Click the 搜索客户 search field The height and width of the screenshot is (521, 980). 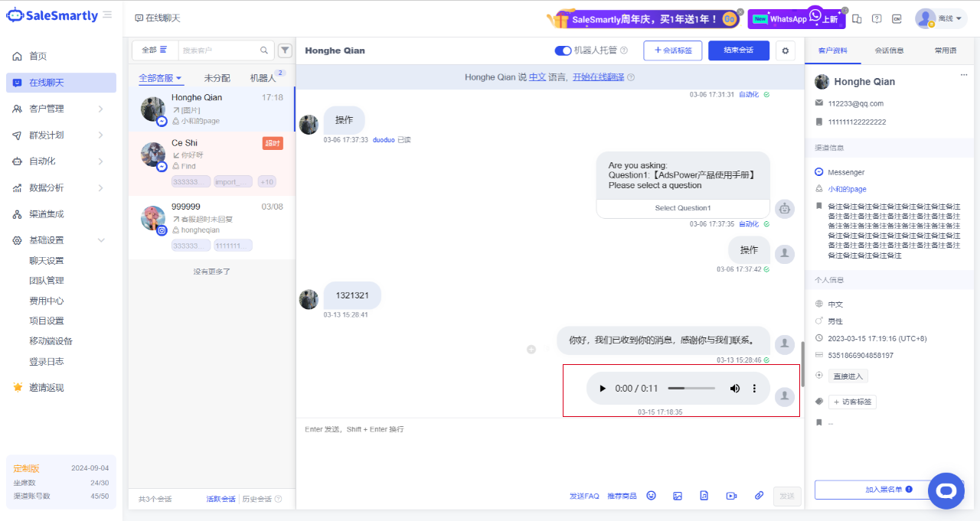(219, 50)
